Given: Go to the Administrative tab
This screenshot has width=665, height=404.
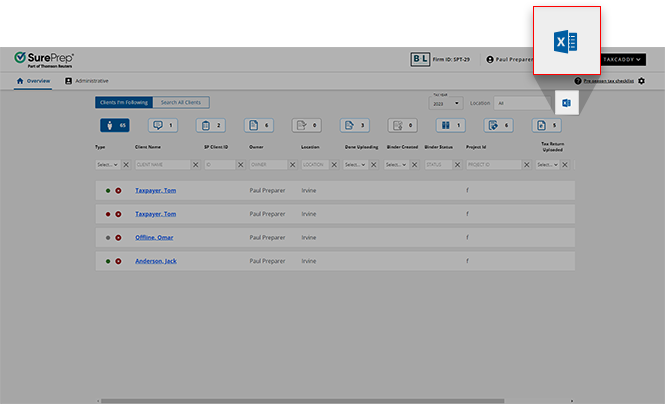Looking at the screenshot, I should (x=87, y=80).
